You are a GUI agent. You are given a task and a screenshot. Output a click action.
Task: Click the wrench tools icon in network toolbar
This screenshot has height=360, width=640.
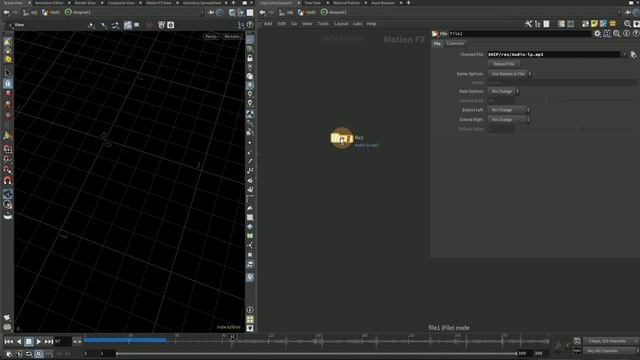click(528, 24)
